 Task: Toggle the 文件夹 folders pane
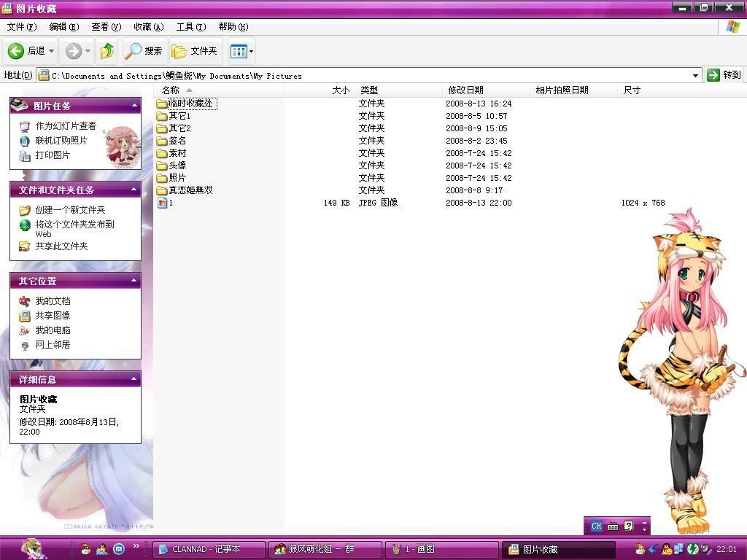194,51
